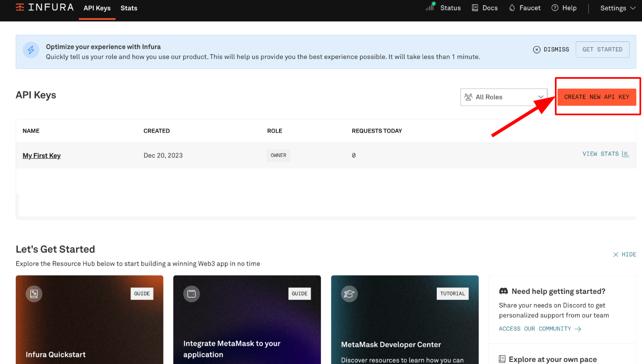This screenshot has height=364, width=642.
Task: Click the Infura logo in the header
Action: (45, 7)
